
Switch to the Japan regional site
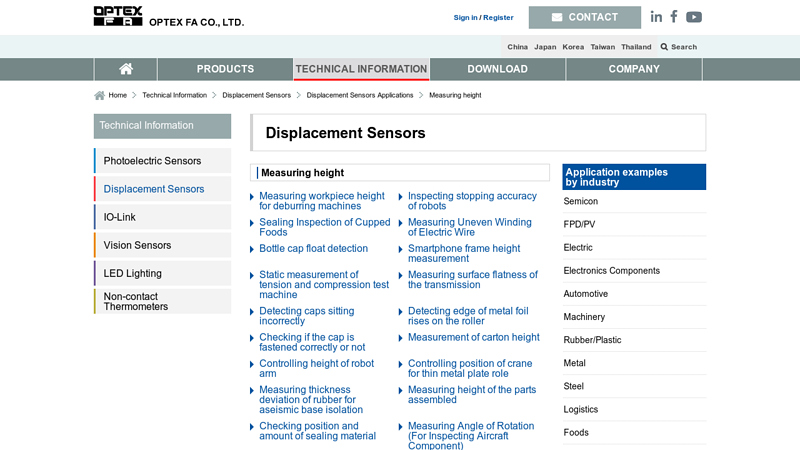pos(545,47)
